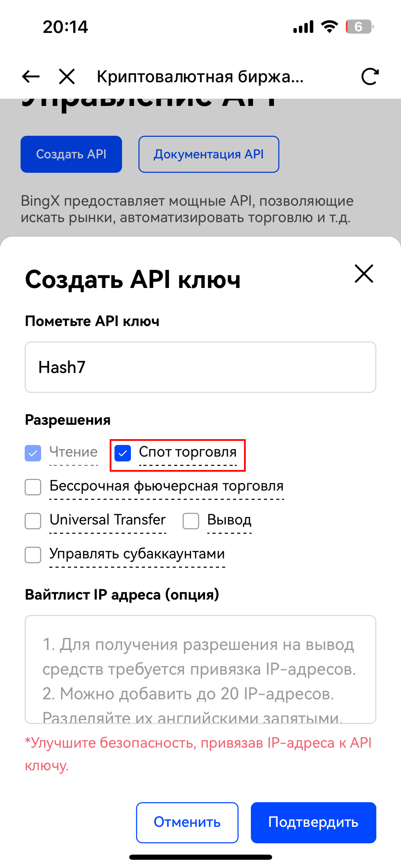This screenshot has height=868, width=401.
Task: Close the in-app browser with X
Action: [x=67, y=76]
